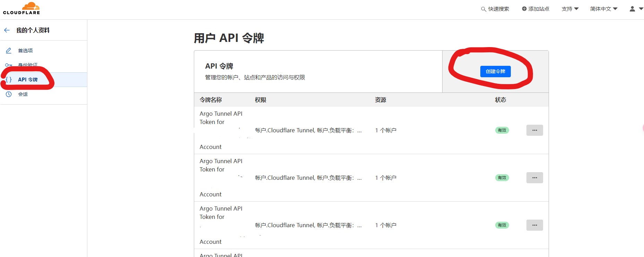
Task: Click the curly braces icon for API 令牌
Action: [9, 80]
